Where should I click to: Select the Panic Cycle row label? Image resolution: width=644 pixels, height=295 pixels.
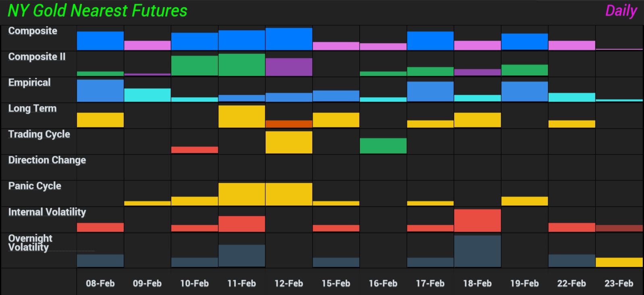pyautogui.click(x=35, y=186)
